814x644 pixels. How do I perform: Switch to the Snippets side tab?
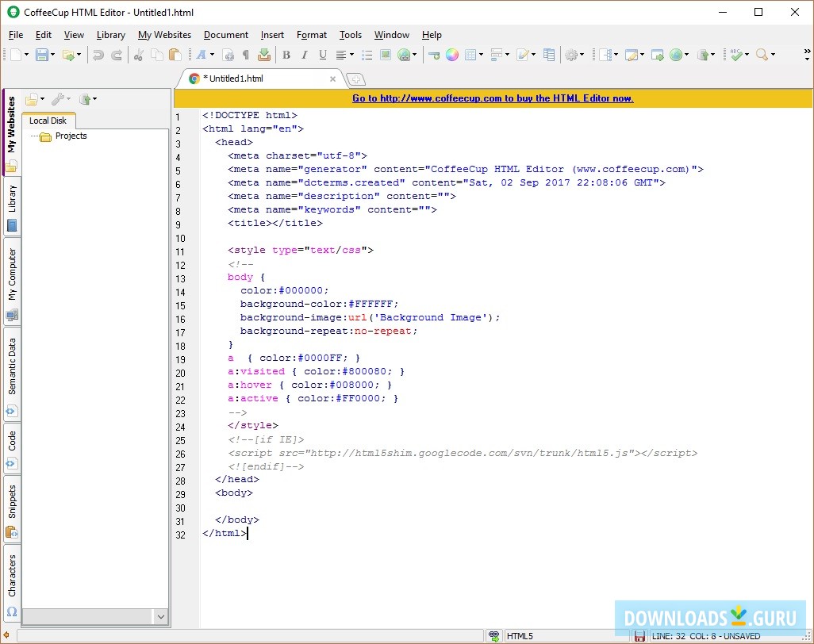(x=12, y=502)
